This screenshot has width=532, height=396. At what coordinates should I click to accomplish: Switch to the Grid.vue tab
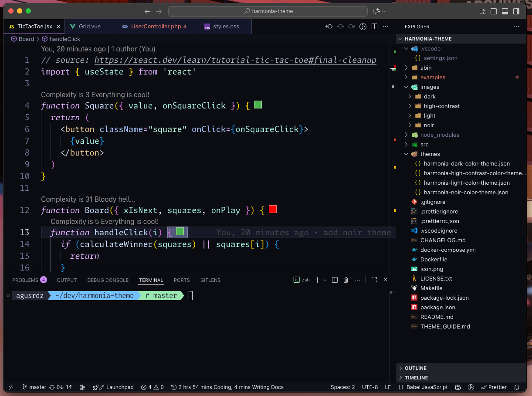tap(90, 27)
